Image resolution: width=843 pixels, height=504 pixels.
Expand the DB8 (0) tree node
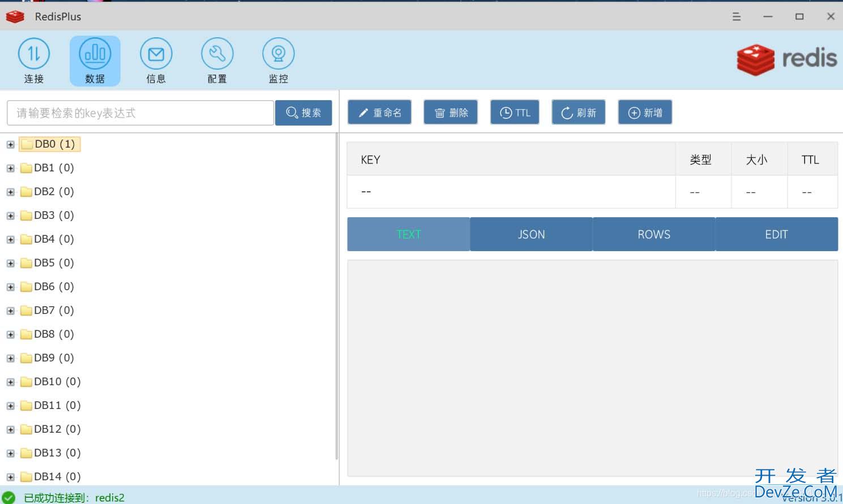[x=10, y=335]
